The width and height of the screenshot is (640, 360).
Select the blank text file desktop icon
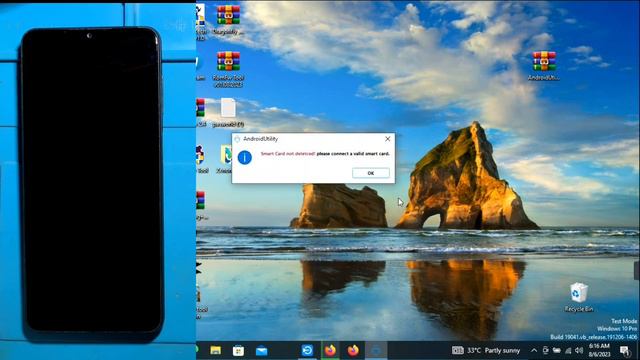228,113
